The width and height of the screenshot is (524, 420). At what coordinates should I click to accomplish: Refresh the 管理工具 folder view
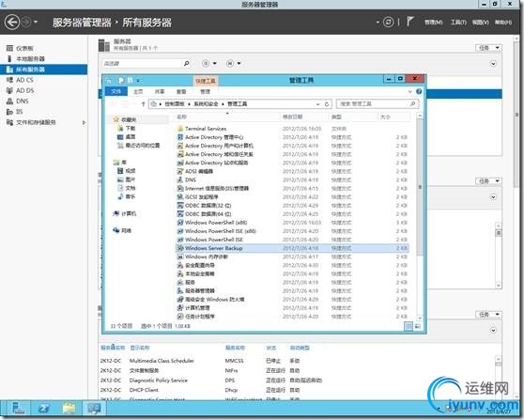pos(327,104)
